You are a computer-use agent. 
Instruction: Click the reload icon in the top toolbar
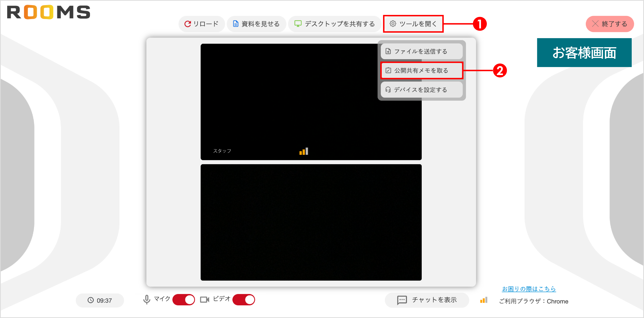point(188,24)
